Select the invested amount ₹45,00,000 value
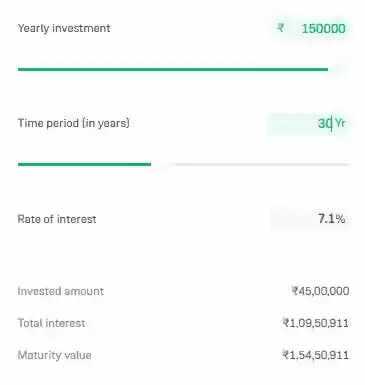This screenshot has width=365, height=385. [x=320, y=291]
